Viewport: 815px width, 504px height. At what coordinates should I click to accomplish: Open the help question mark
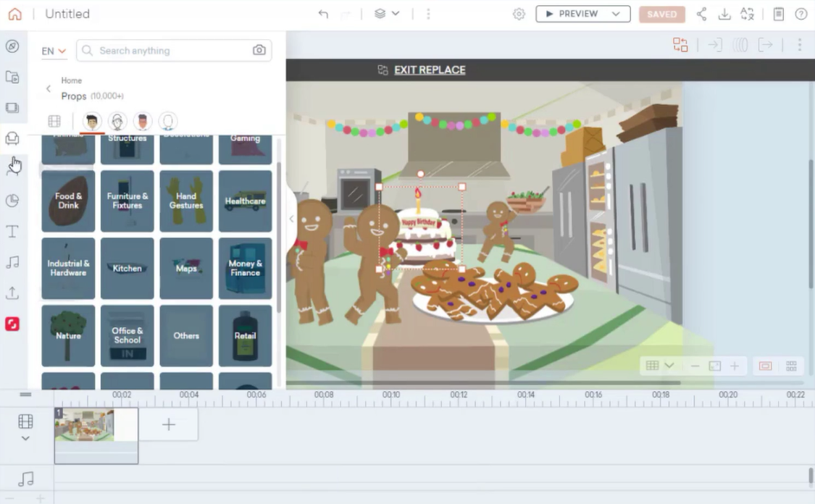pos(801,14)
